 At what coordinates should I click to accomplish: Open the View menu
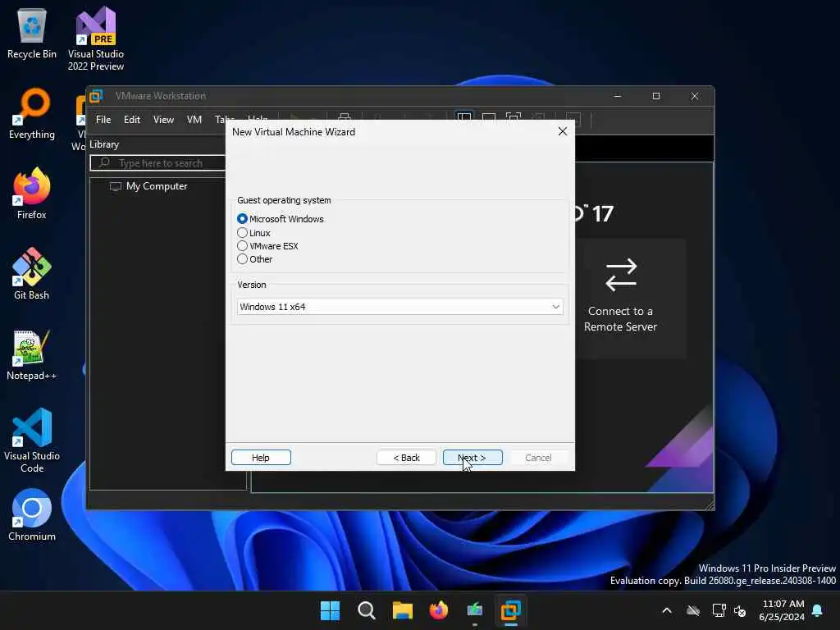point(163,120)
